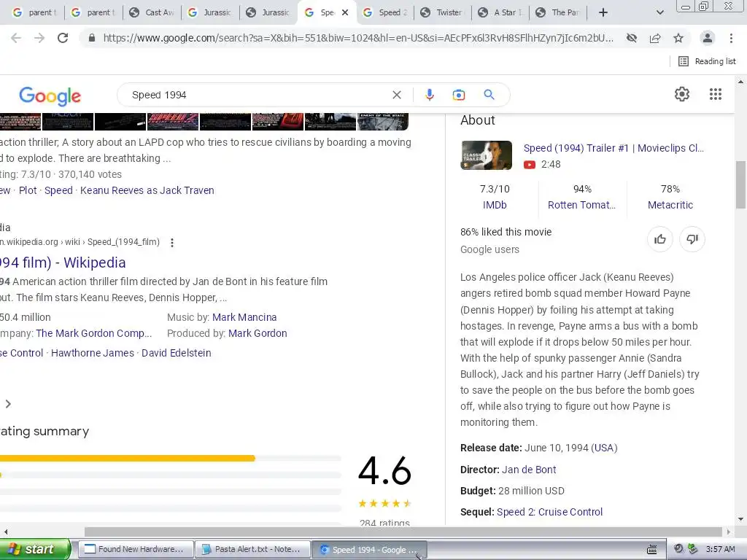
Task: Open Chrome three-dot menu
Action: point(731,38)
